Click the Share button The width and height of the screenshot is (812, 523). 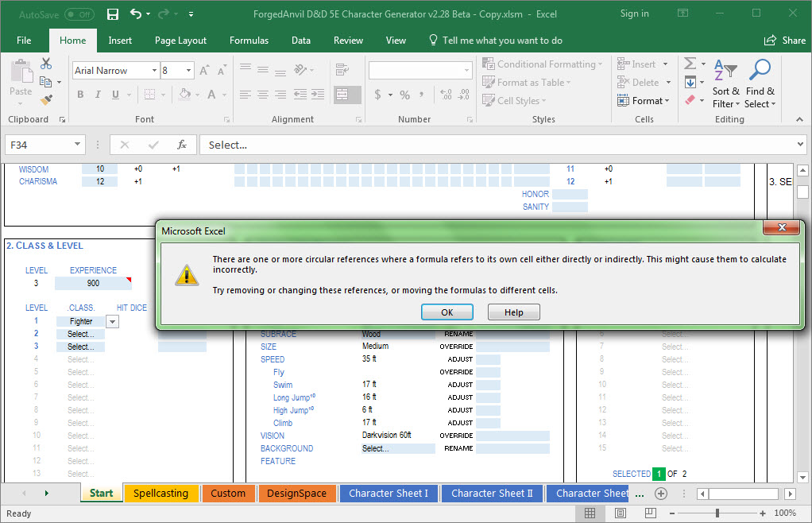pos(784,41)
